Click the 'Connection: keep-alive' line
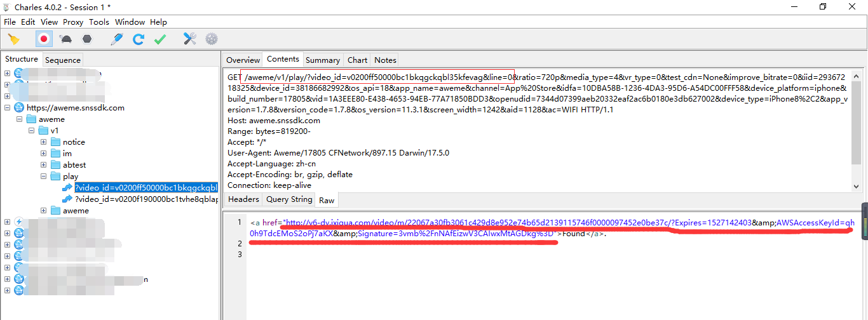Screen dimensions: 868x320 tap(270, 185)
